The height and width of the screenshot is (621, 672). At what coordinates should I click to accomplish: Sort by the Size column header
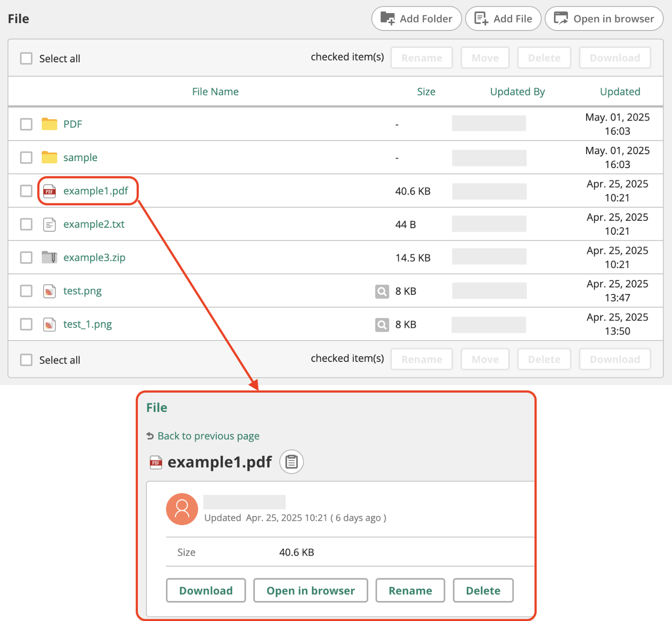[x=426, y=91]
